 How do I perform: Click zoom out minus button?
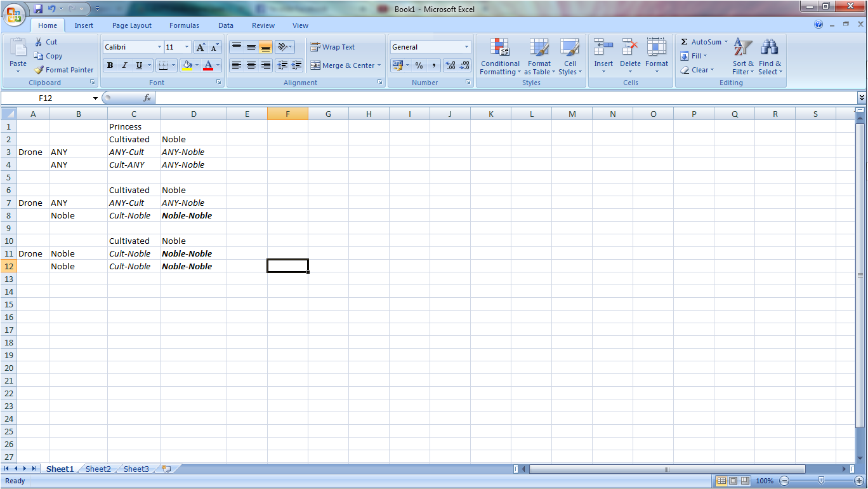[x=784, y=481]
